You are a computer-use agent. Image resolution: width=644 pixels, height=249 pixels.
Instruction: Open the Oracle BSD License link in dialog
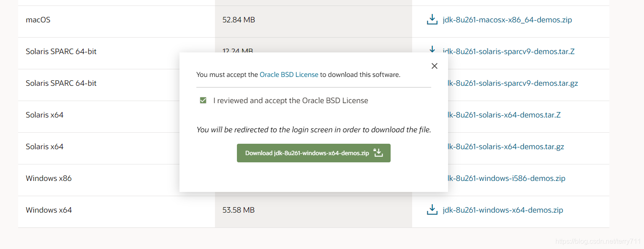tap(289, 74)
